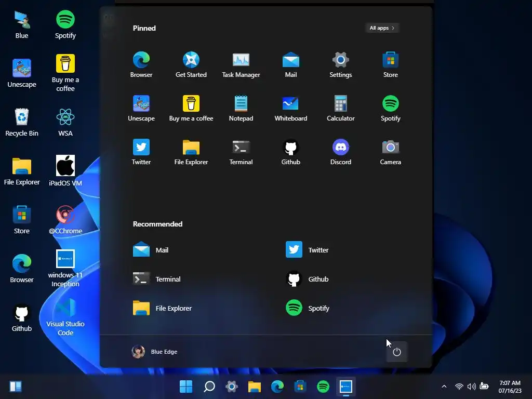The image size is (532, 399).
Task: Select the Recycle Bin desktop icon
Action: click(22, 122)
